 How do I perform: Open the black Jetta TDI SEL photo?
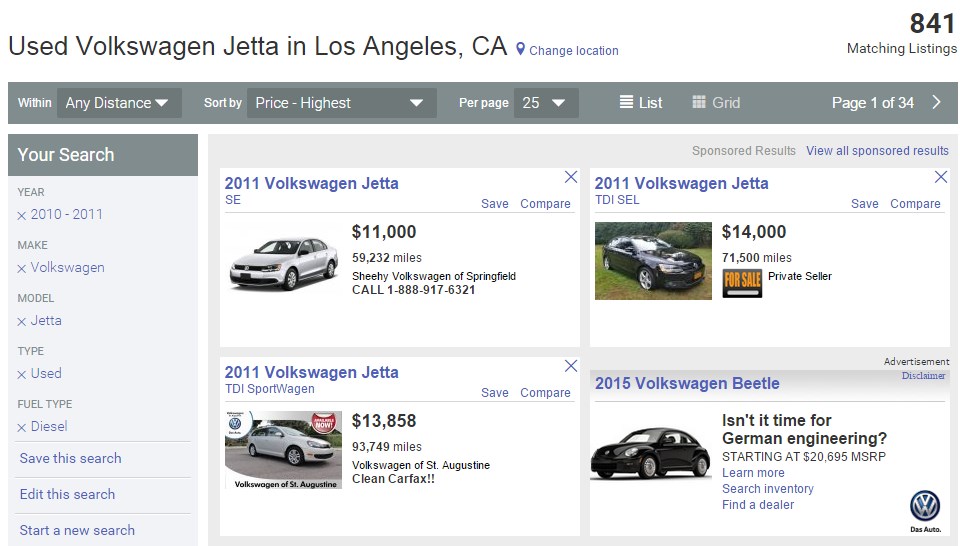click(x=653, y=261)
